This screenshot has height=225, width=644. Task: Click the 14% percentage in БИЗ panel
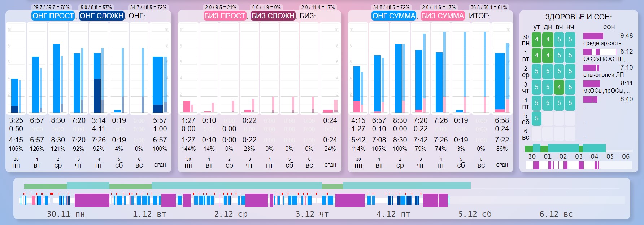click(x=209, y=149)
